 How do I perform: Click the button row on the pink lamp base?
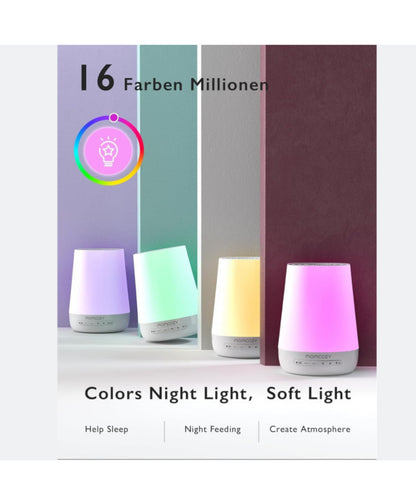pos(318,363)
